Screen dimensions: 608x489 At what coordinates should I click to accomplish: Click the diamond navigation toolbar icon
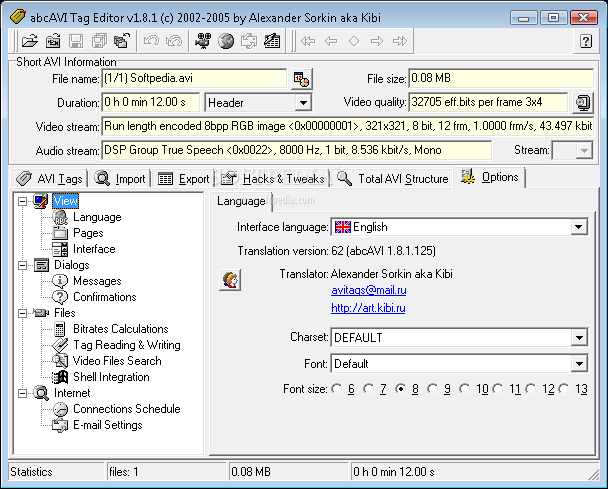[354, 41]
